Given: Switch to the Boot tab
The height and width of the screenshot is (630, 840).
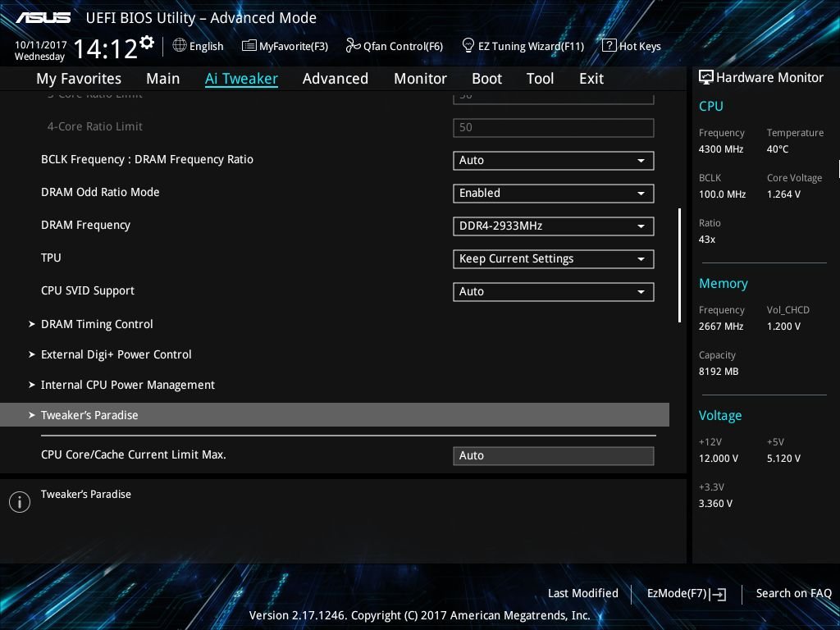Looking at the screenshot, I should tap(486, 79).
